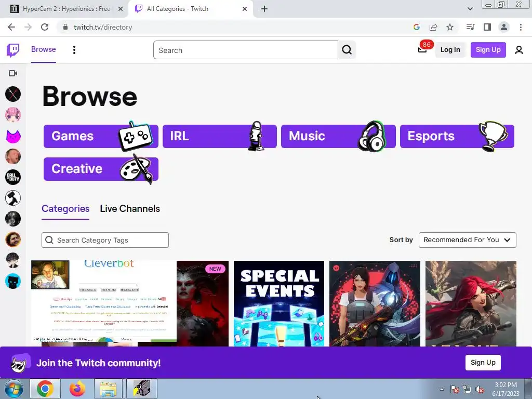Open the Diablo card marked NEW
The height and width of the screenshot is (399, 532).
click(203, 303)
